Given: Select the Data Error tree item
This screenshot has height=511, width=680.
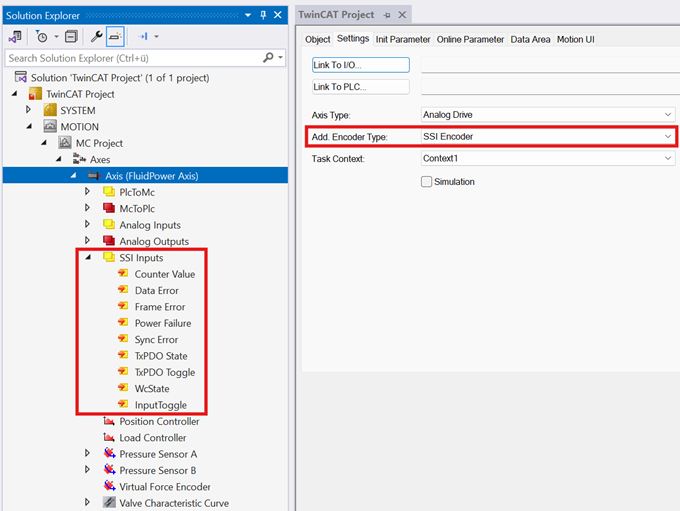Looking at the screenshot, I should click(x=156, y=290).
